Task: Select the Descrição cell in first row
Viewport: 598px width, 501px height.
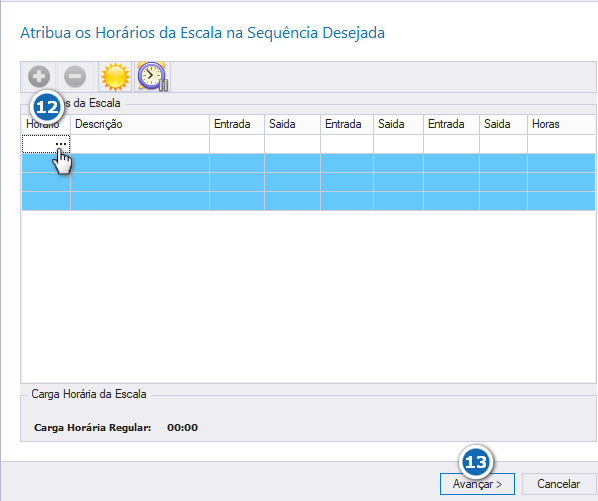Action: (x=140, y=144)
